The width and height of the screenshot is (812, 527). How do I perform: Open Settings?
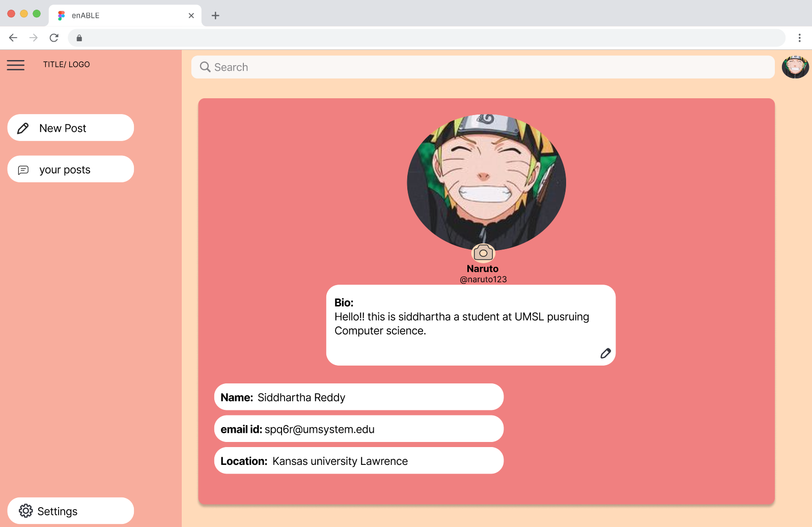pyautogui.click(x=71, y=511)
